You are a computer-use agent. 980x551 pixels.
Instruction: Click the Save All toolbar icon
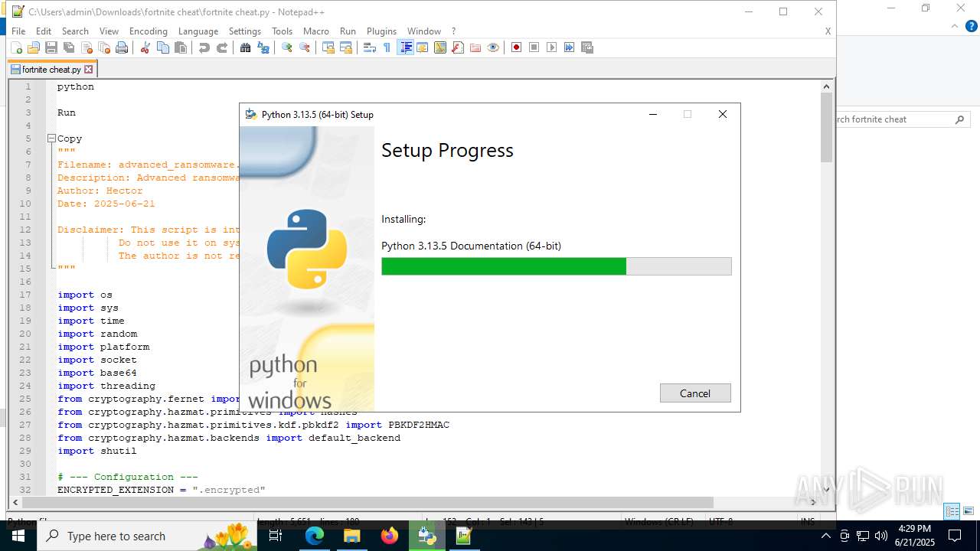[x=68, y=47]
